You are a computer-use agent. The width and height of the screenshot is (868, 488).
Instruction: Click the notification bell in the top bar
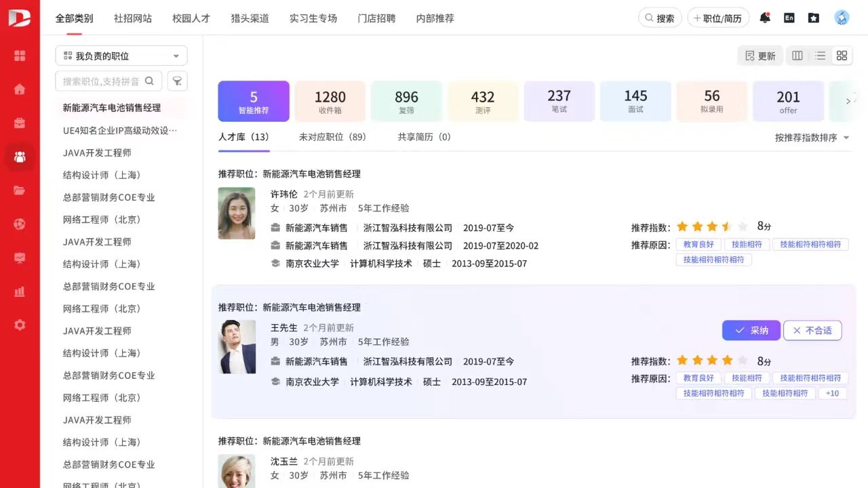765,18
